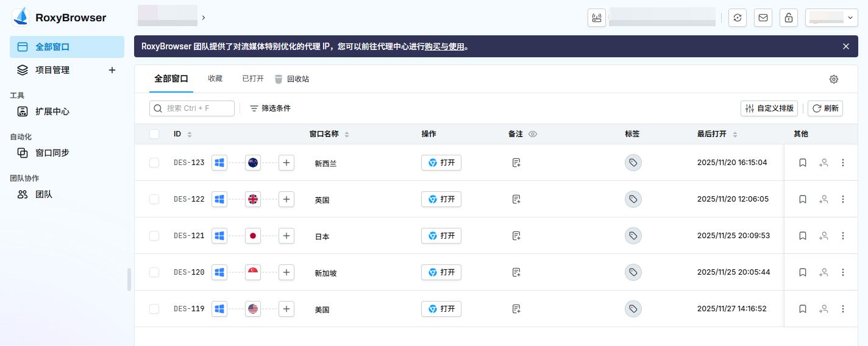Open the 英国 window
Screen dimensions: 868x346
click(x=441, y=199)
